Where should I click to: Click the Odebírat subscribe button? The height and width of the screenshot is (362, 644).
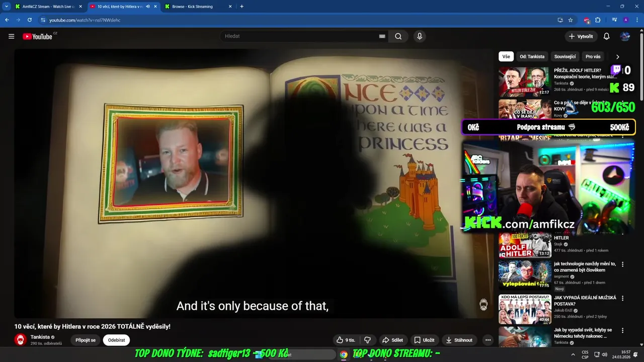[116, 340]
